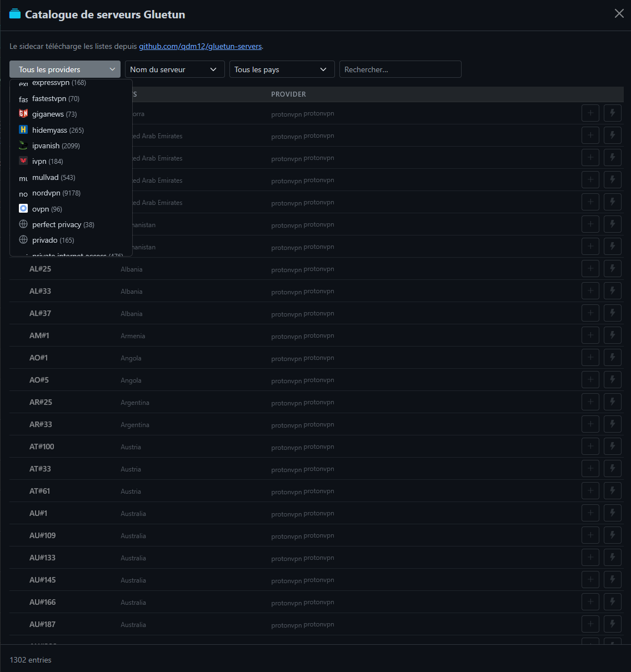631x672 pixels.
Task: Click the lightning icon for AM#1
Action: pyautogui.click(x=613, y=335)
